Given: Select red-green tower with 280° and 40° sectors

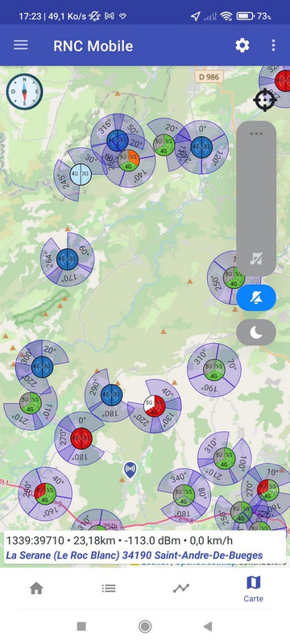Looking at the screenshot, I should 45,494.
